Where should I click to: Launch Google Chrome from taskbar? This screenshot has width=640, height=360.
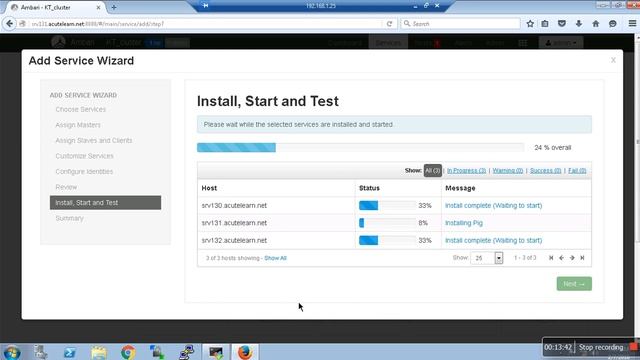(x=128, y=352)
